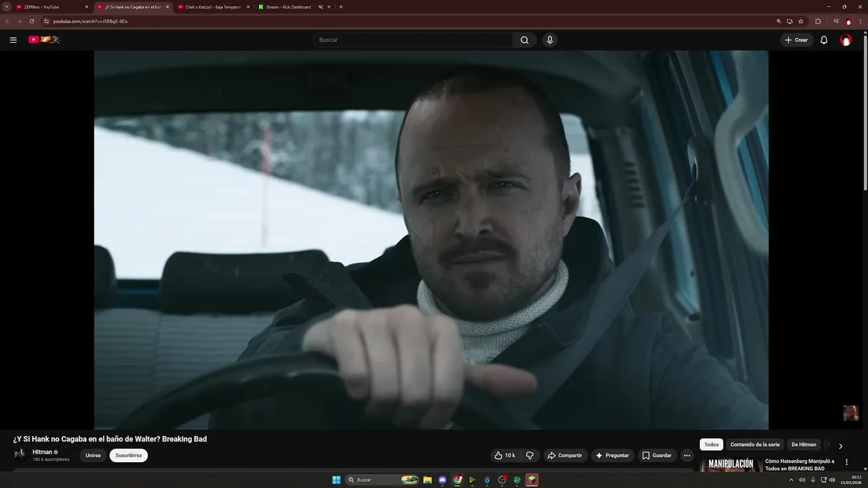This screenshot has width=868, height=488.
Task: Open options menu for Heisenberg recommended video
Action: (x=846, y=462)
